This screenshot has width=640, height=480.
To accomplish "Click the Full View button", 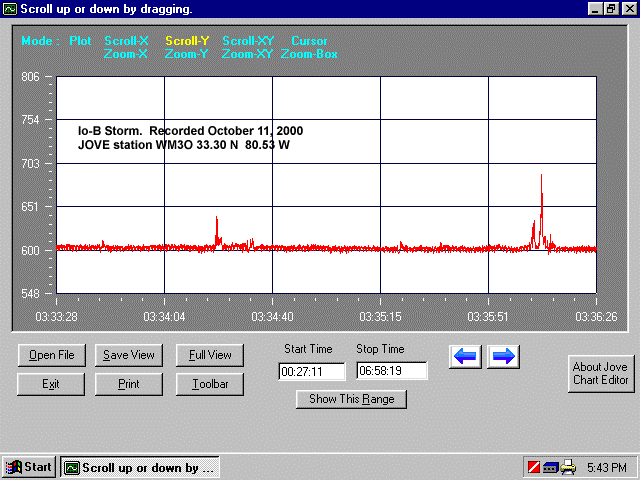I will [210, 355].
